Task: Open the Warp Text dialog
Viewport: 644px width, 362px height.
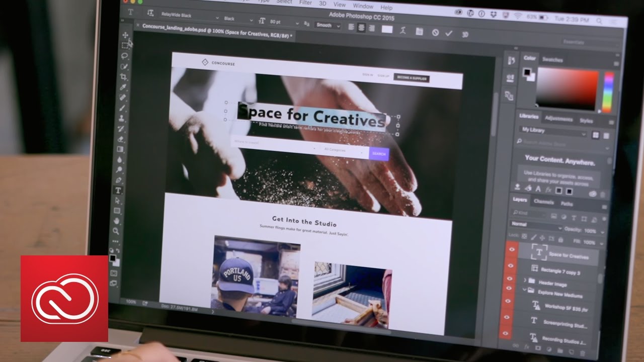Action: tap(403, 30)
